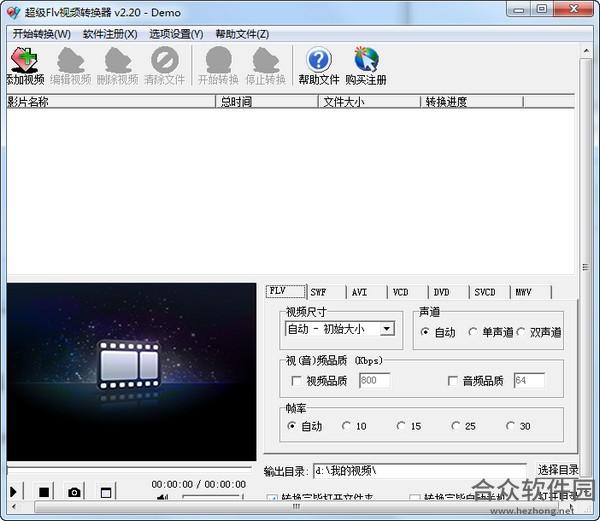Switch to the AVI format tab

pos(368,292)
